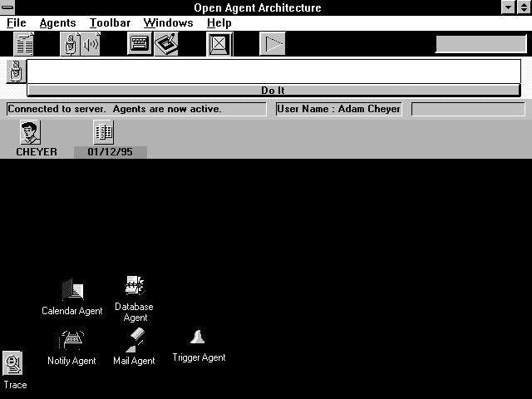The image size is (532, 399).
Task: Click the empty gray field in the toolbar
Action: [481, 44]
